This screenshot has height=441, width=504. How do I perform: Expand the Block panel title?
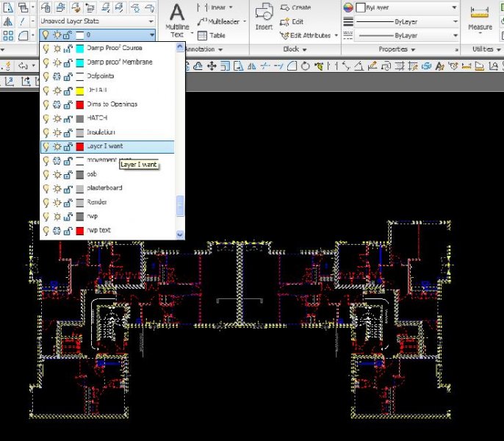click(x=295, y=49)
